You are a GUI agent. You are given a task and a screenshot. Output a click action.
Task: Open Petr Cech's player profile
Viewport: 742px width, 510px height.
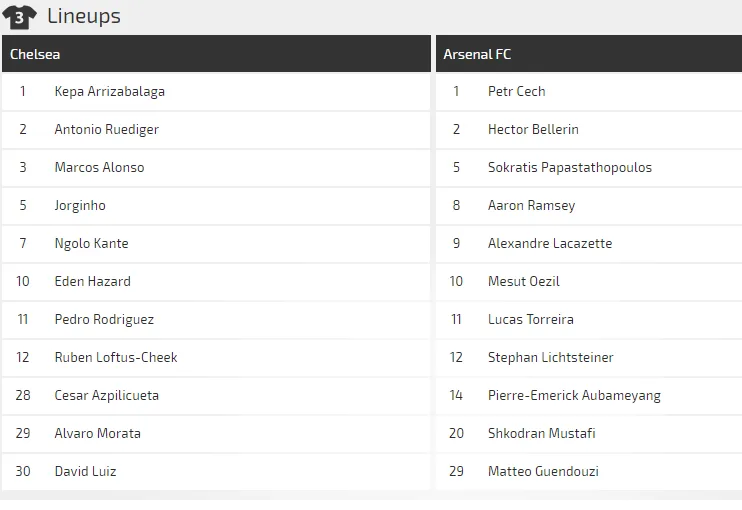coord(516,92)
